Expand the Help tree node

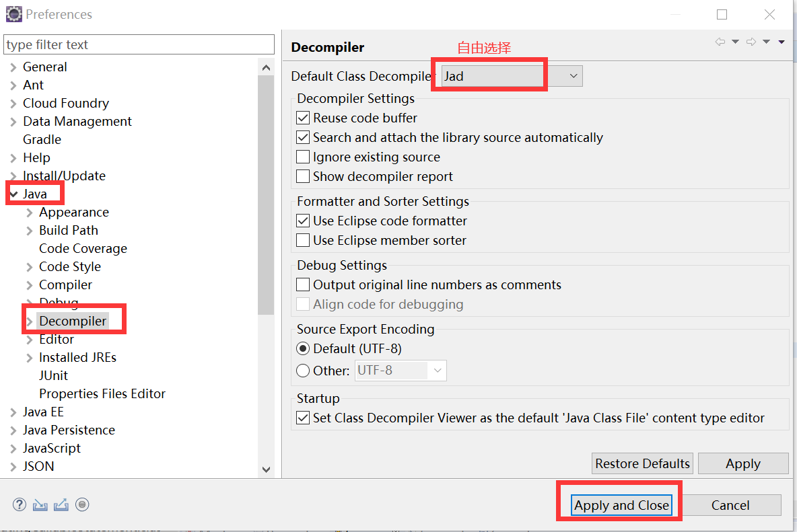tap(13, 158)
